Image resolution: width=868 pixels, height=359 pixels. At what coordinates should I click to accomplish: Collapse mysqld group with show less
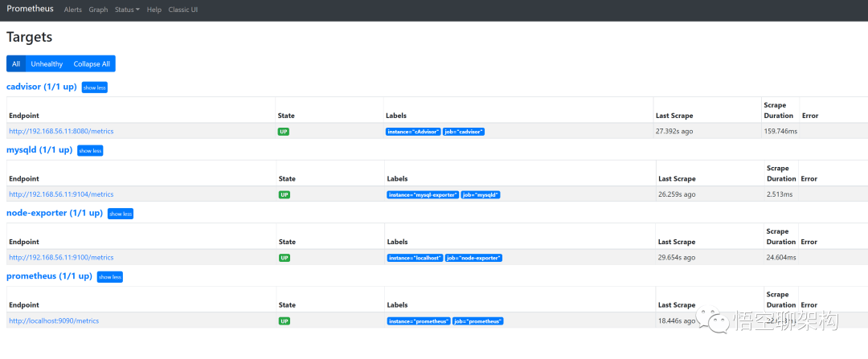tap(90, 150)
